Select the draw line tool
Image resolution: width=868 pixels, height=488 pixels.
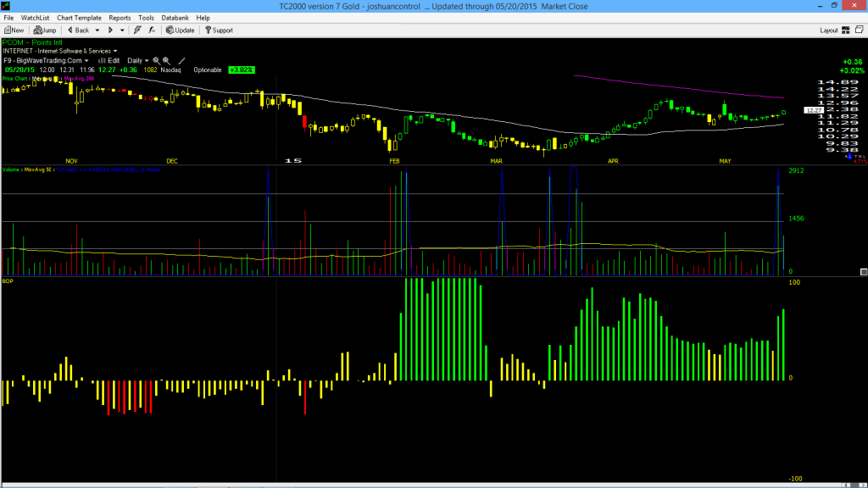[x=181, y=61]
